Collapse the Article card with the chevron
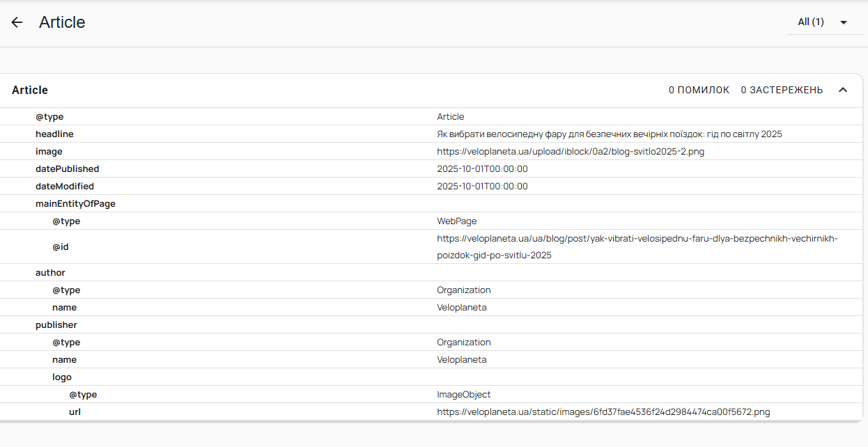 point(843,90)
